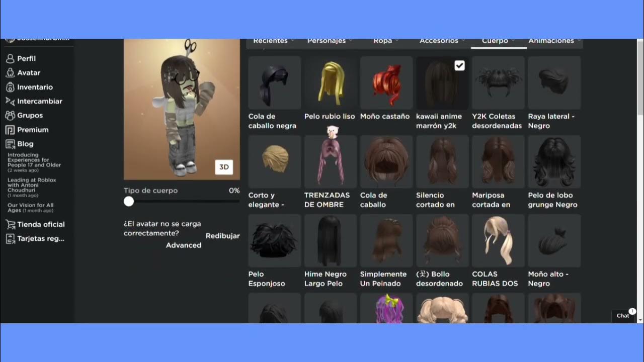Expand the Animaciones dropdown tab
644x362 pixels.
[555, 41]
